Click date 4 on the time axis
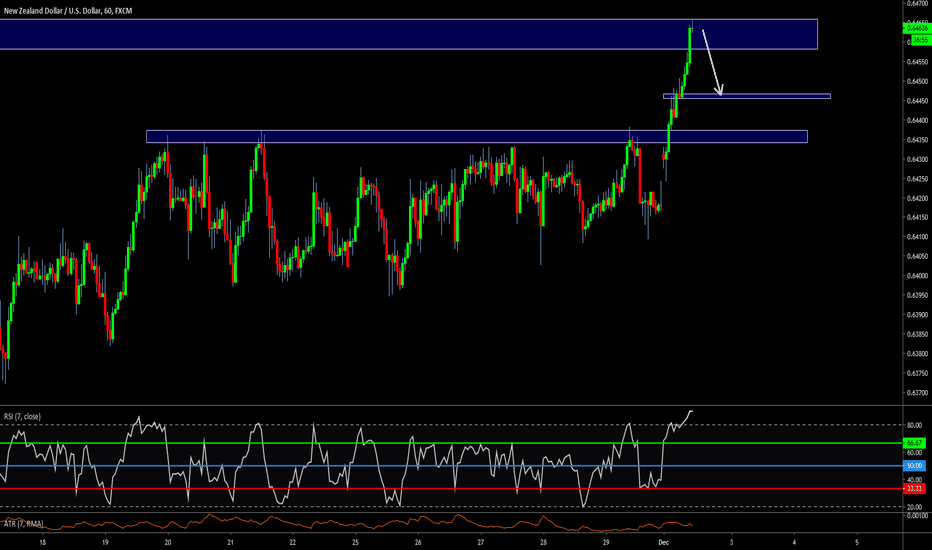This screenshot has width=932, height=550. (794, 542)
